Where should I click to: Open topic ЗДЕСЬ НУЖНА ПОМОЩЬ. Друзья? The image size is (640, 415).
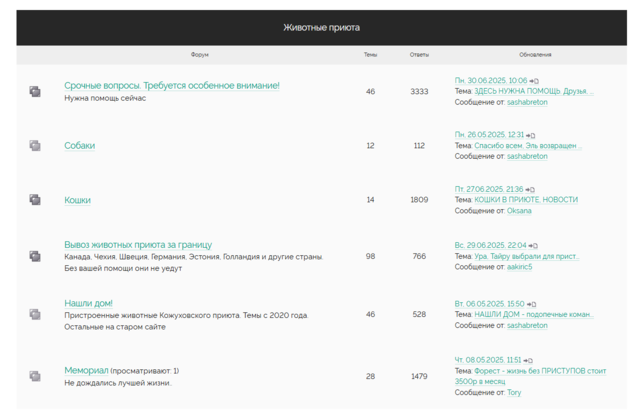point(534,91)
